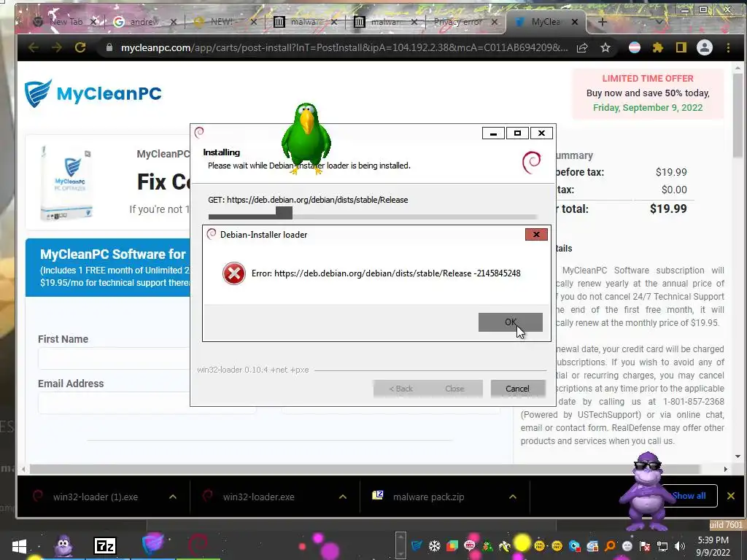
Task: Click the green parrot desktop character
Action: click(x=306, y=138)
